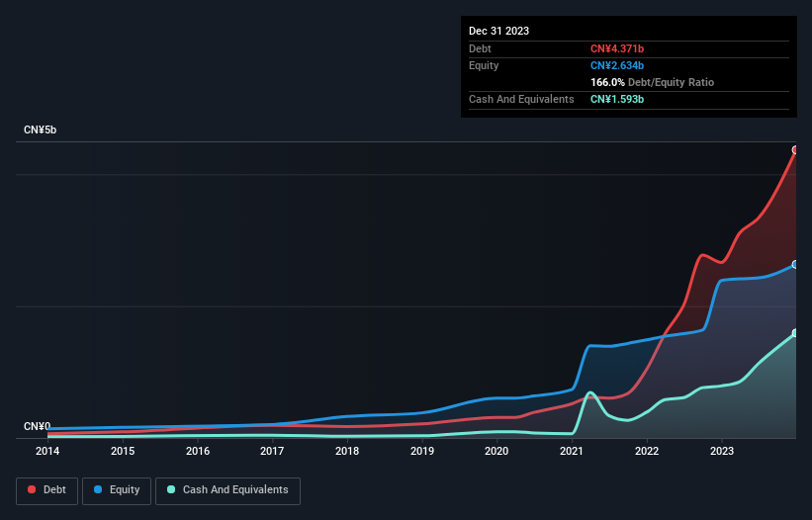Click the 2019 x-axis label
The image size is (812, 520).
click(422, 451)
